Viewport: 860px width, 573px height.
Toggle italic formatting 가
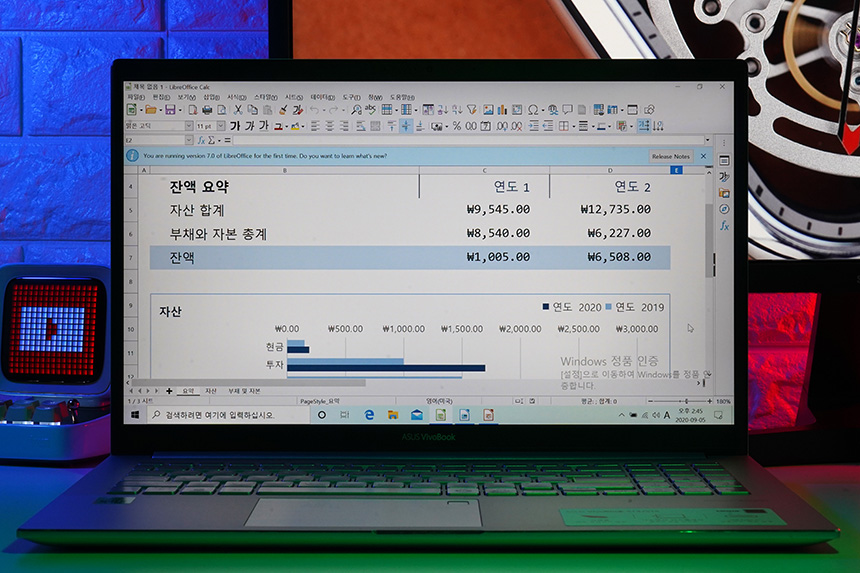tap(250, 126)
